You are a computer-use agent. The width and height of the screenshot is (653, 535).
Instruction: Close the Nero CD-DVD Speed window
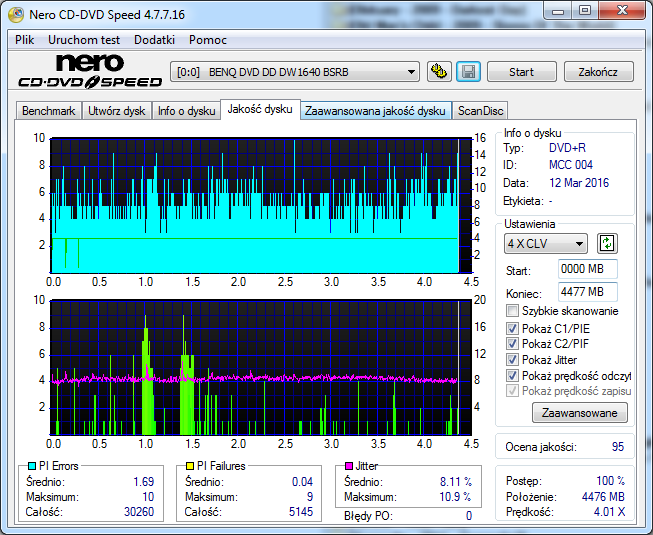[622, 11]
